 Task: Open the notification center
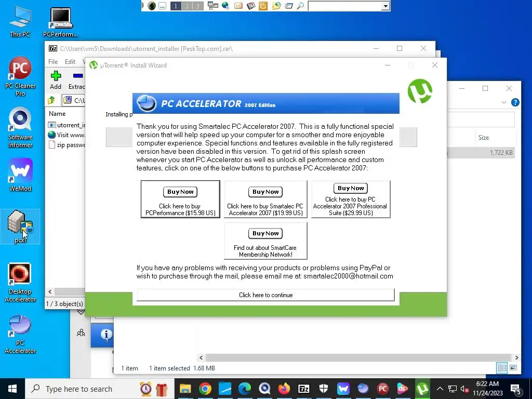pos(516,389)
